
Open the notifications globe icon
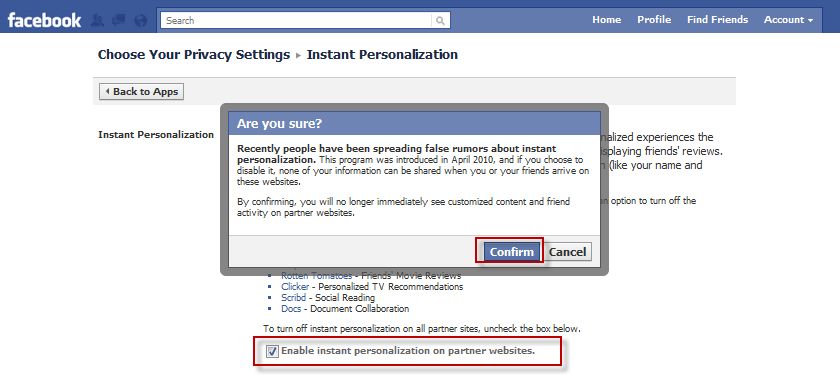coord(140,20)
